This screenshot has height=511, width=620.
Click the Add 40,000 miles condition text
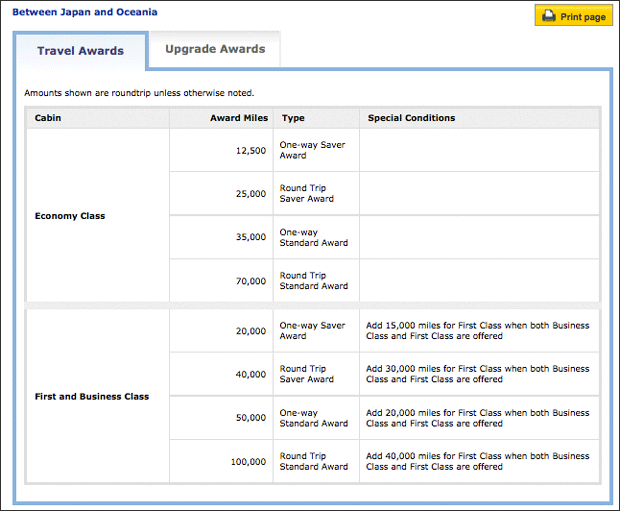tap(477, 461)
